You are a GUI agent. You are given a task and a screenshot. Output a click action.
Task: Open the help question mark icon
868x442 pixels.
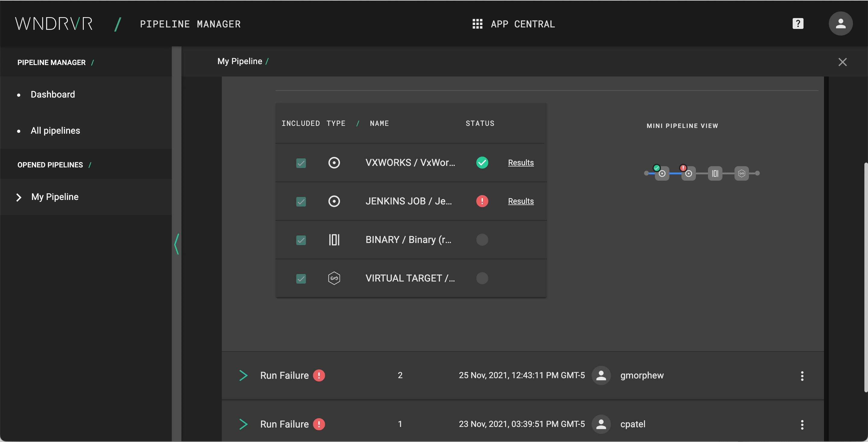tap(797, 24)
